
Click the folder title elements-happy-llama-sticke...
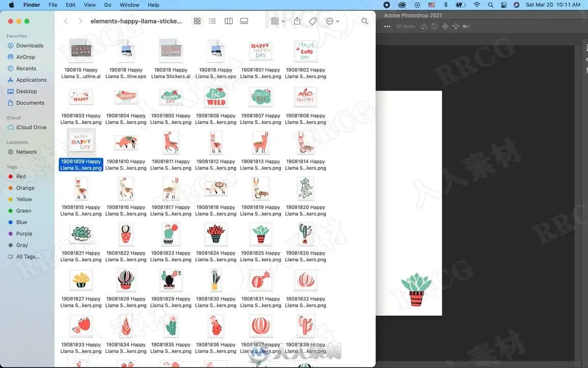(136, 21)
